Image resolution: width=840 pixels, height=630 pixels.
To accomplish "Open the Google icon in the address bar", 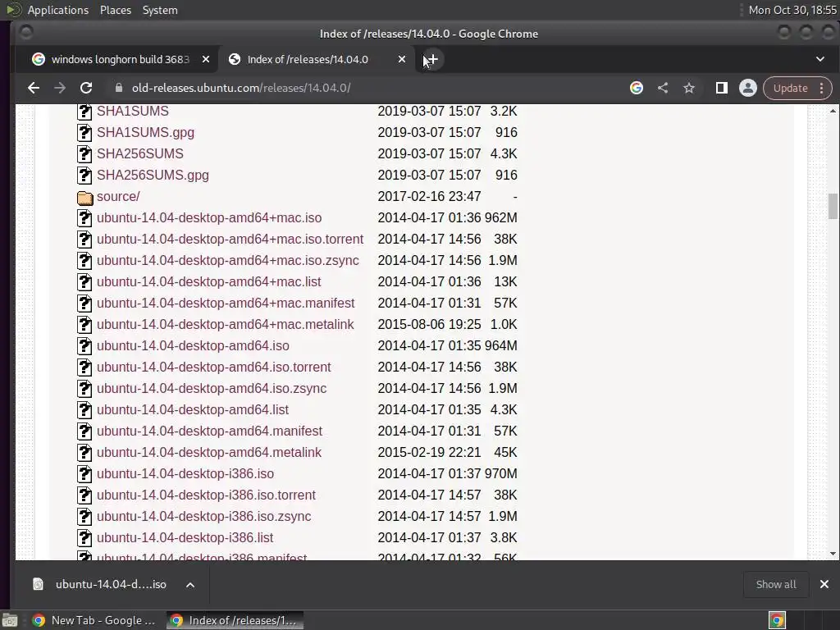I will [x=637, y=88].
